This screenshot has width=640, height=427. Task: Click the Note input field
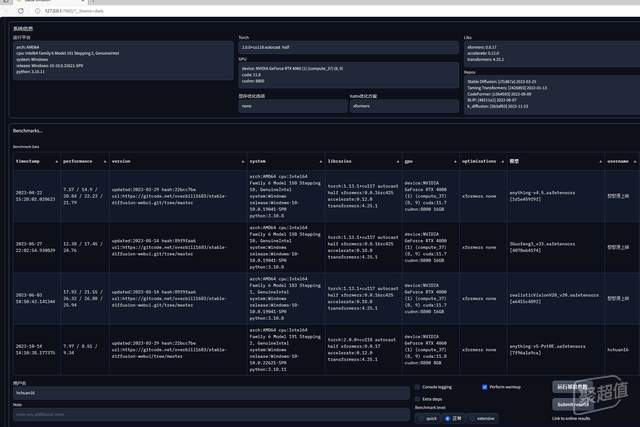pyautogui.click(x=211, y=414)
